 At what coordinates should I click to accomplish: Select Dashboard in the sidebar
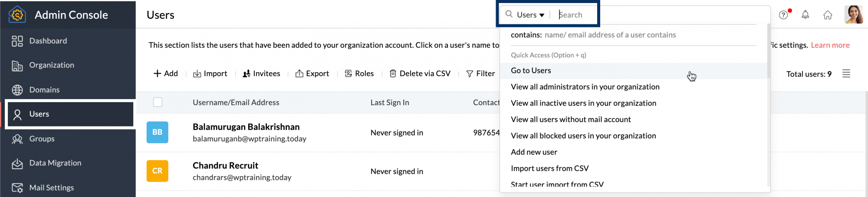click(x=48, y=41)
